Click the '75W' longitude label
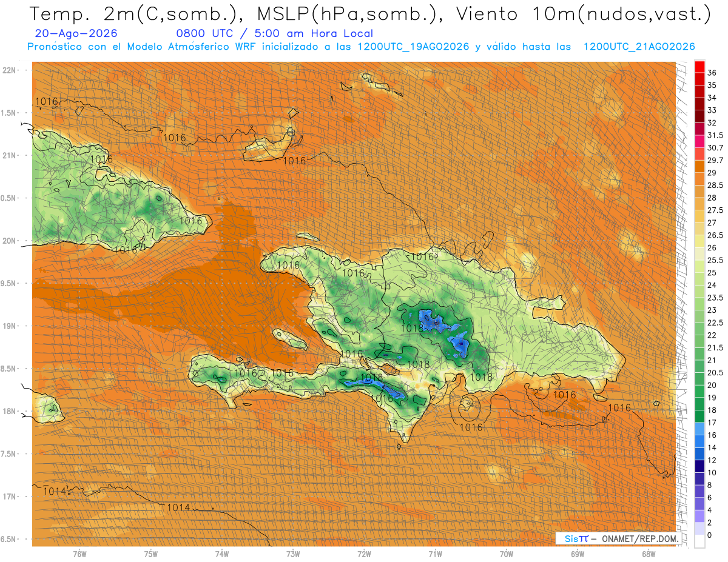This screenshot has height=562, width=728. click(151, 554)
